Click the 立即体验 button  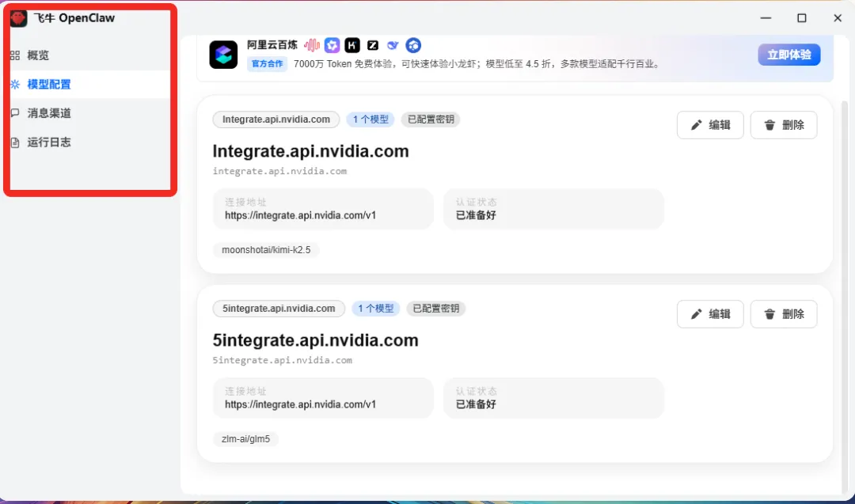tap(789, 55)
